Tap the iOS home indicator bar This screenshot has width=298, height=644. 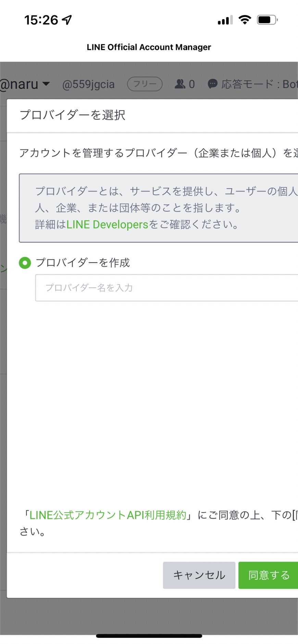(149, 636)
